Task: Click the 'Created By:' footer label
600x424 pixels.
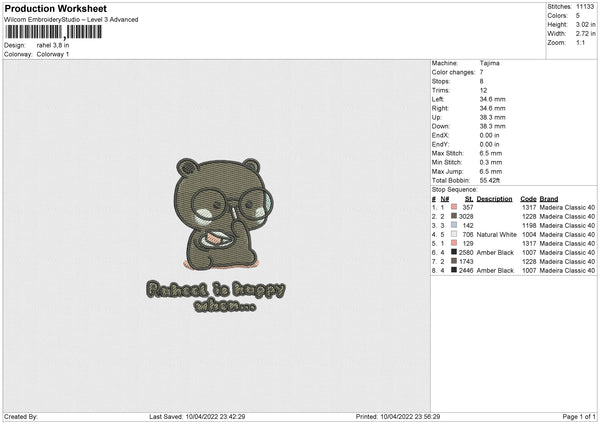Action: (x=21, y=417)
